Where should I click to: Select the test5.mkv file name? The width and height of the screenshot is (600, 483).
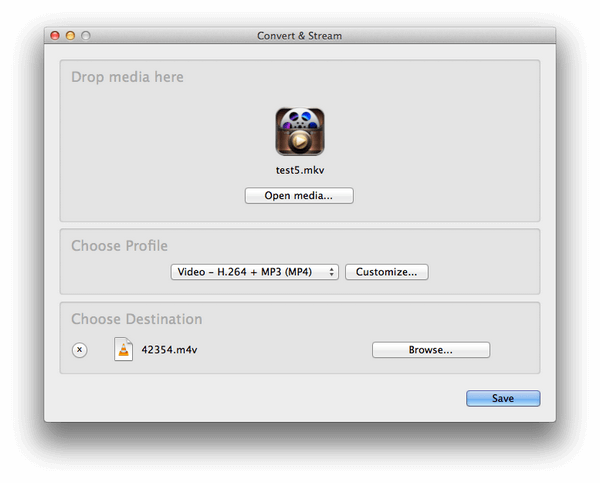(x=299, y=170)
